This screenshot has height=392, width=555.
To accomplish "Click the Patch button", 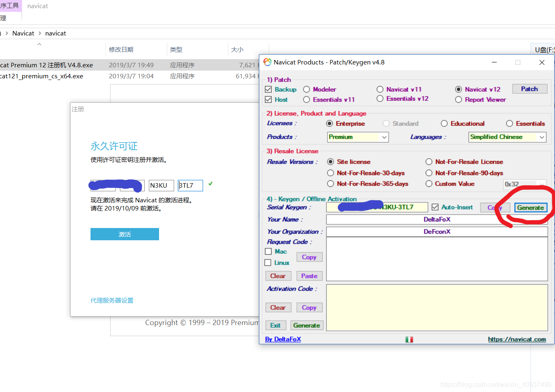I will pyautogui.click(x=529, y=89).
